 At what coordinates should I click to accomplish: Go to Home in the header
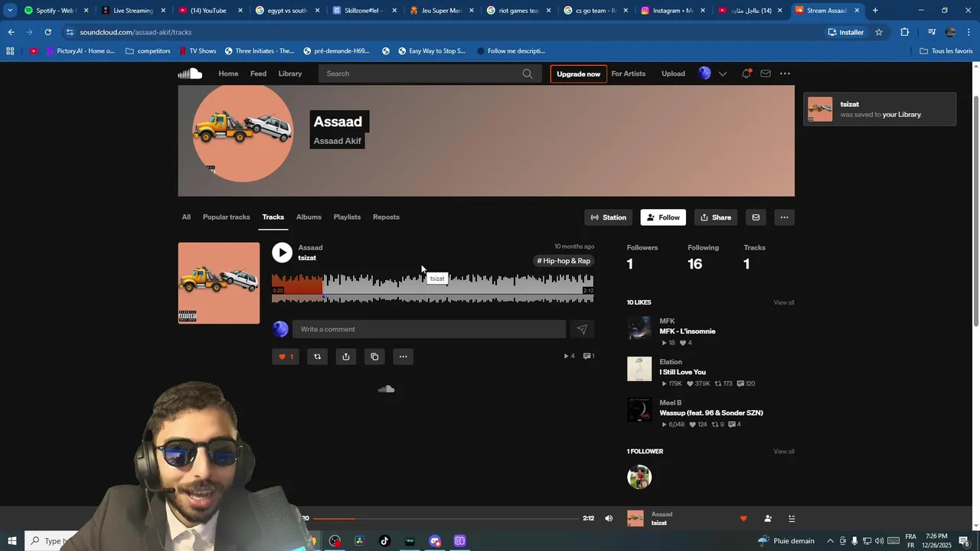click(x=228, y=73)
